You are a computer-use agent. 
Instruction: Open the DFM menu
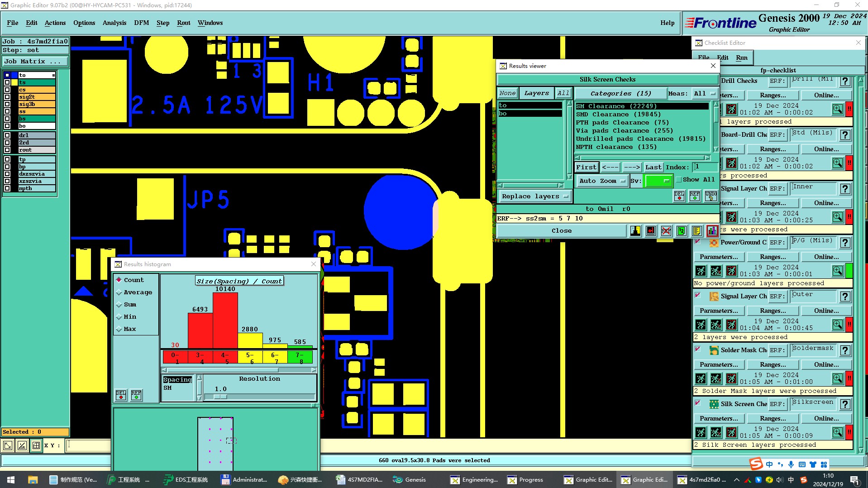tap(142, 23)
